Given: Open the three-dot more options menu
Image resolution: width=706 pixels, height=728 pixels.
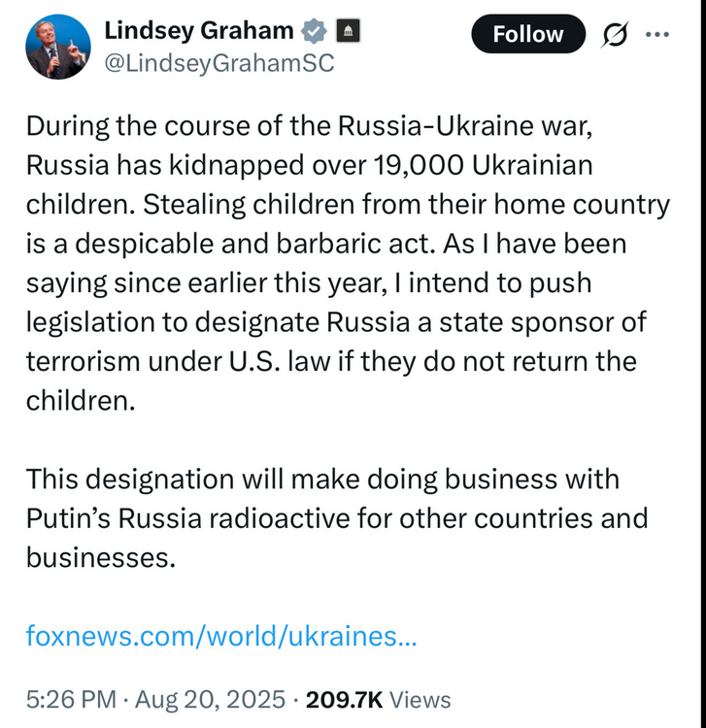Looking at the screenshot, I should point(657,34).
